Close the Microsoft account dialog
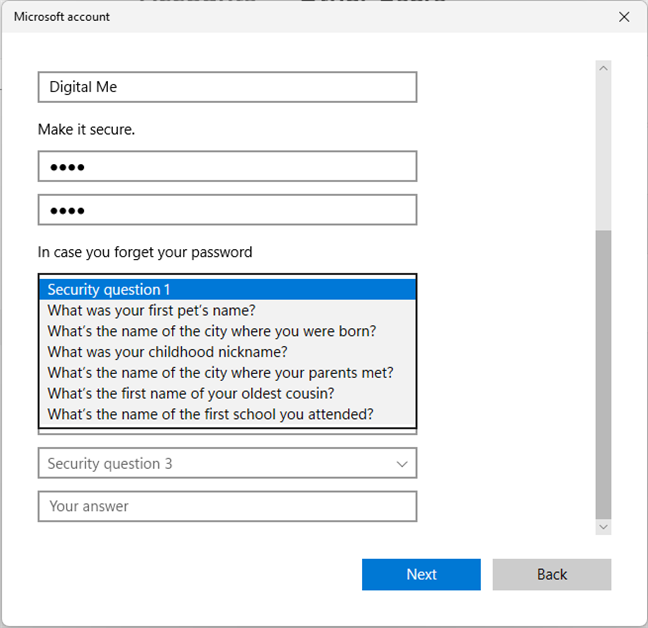Viewport: 648px width, 628px height. [624, 17]
